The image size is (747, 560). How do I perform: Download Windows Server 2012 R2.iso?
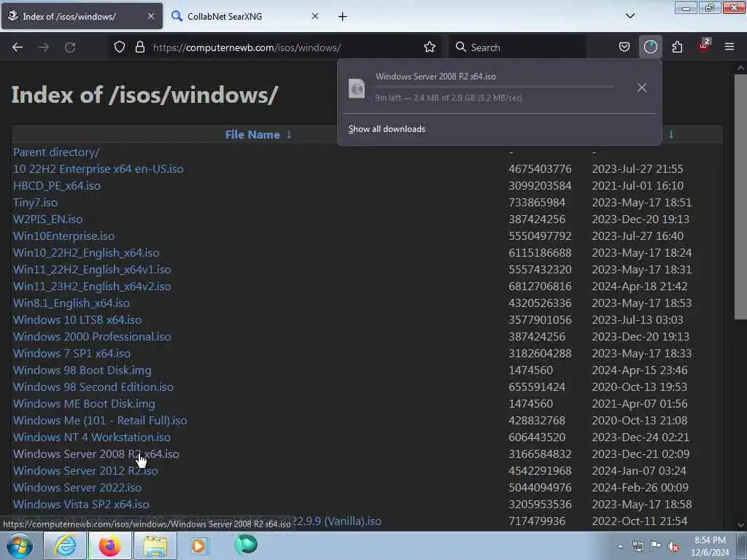pyautogui.click(x=85, y=470)
